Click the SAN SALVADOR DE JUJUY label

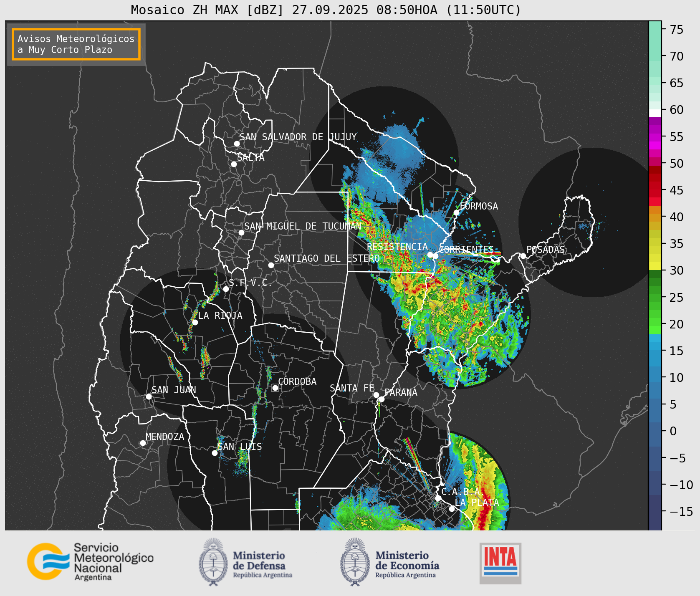[x=298, y=137]
